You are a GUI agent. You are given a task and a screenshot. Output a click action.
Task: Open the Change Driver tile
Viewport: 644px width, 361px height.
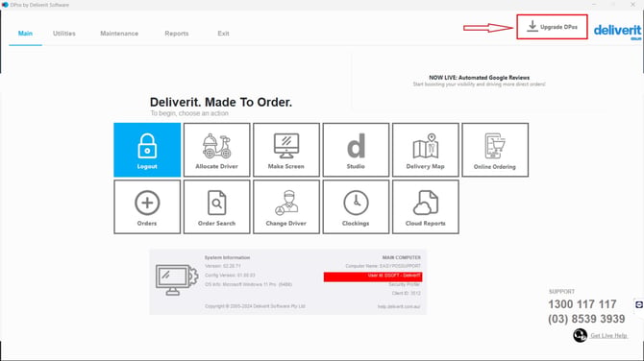286,206
